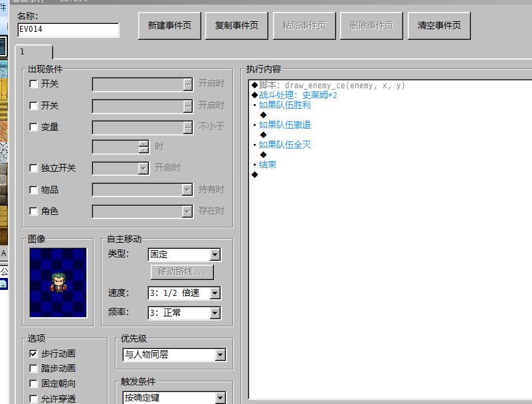This screenshot has width=532, height=404.
Task: Open the 物品 dropdown
Action: coord(187,190)
